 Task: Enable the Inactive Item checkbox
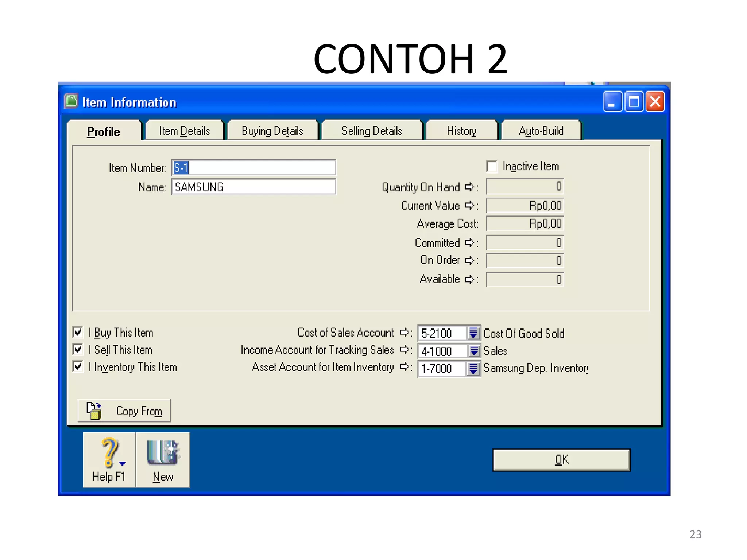[x=492, y=167]
